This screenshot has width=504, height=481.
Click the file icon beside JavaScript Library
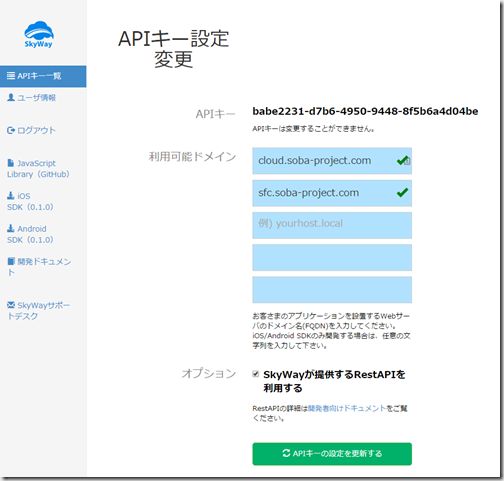click(x=11, y=163)
